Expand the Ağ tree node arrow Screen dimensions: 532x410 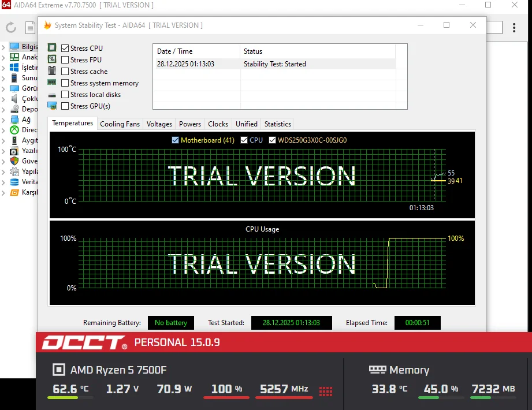click(x=3, y=120)
